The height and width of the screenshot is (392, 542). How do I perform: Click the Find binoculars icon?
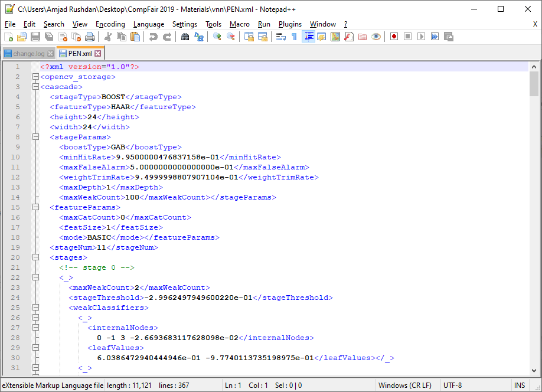click(185, 37)
